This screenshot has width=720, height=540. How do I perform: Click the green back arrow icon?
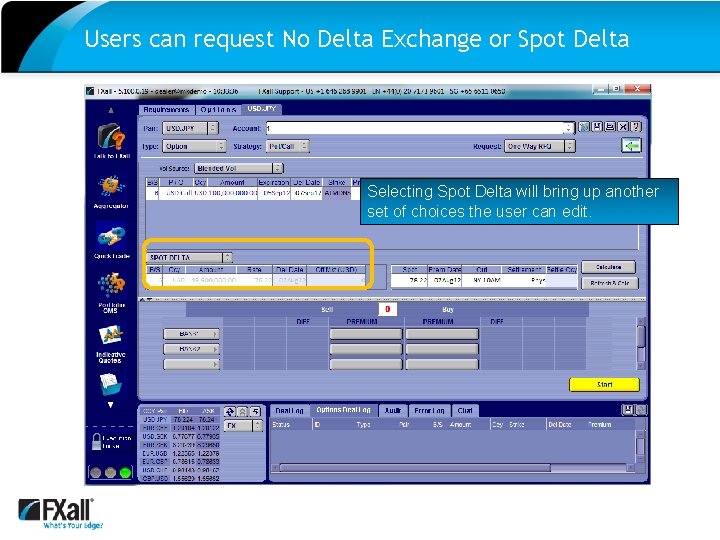tap(631, 146)
